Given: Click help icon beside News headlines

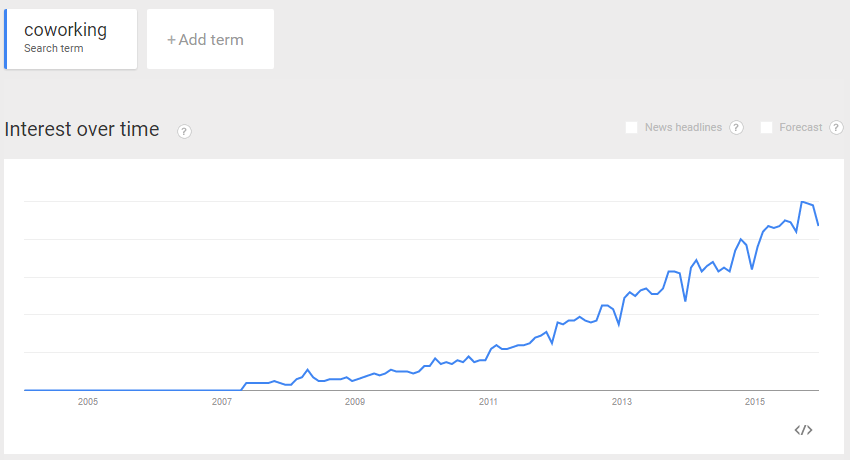Looking at the screenshot, I should pos(736,127).
